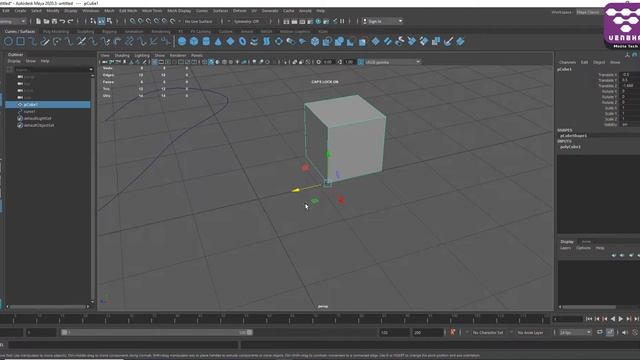The image size is (640, 360).
Task: Switch to the Poly Modeling shelf tab
Action: pyautogui.click(x=56, y=31)
